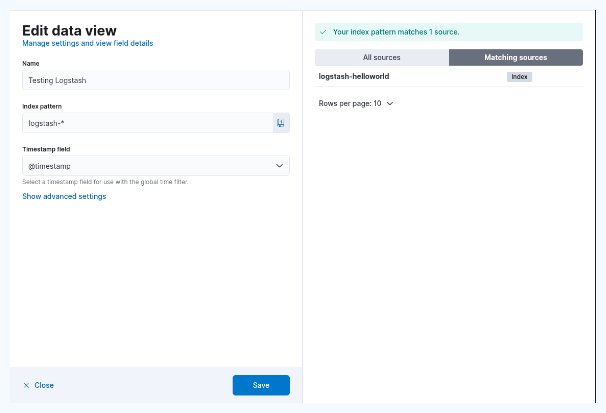Click the Index pattern input field
606x413 pixels.
click(148, 123)
